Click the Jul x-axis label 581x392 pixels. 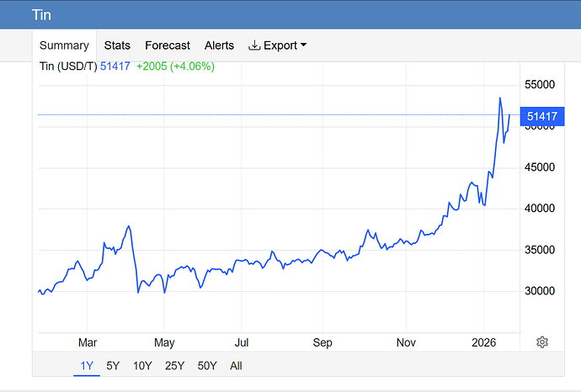click(242, 342)
